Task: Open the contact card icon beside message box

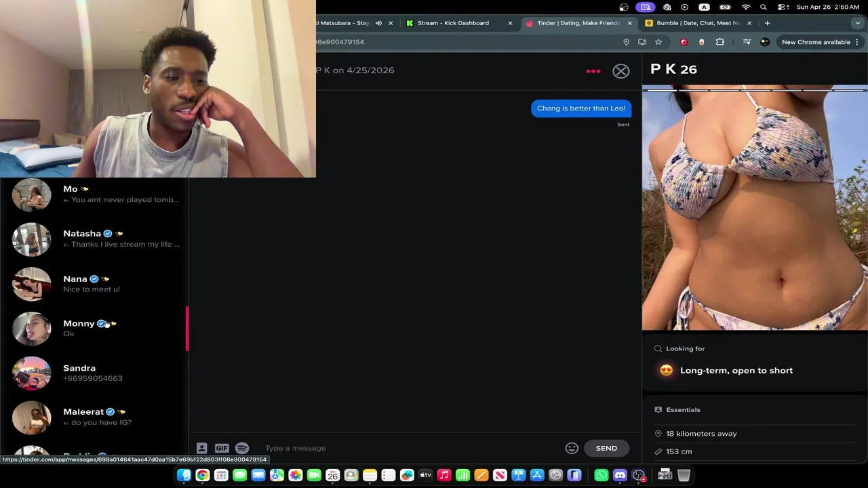Action: pyautogui.click(x=201, y=448)
